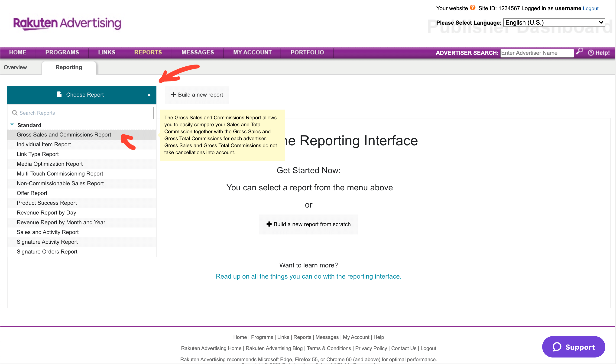This screenshot has height=364, width=616.
Task: Switch to the Overview tab
Action: coord(15,67)
